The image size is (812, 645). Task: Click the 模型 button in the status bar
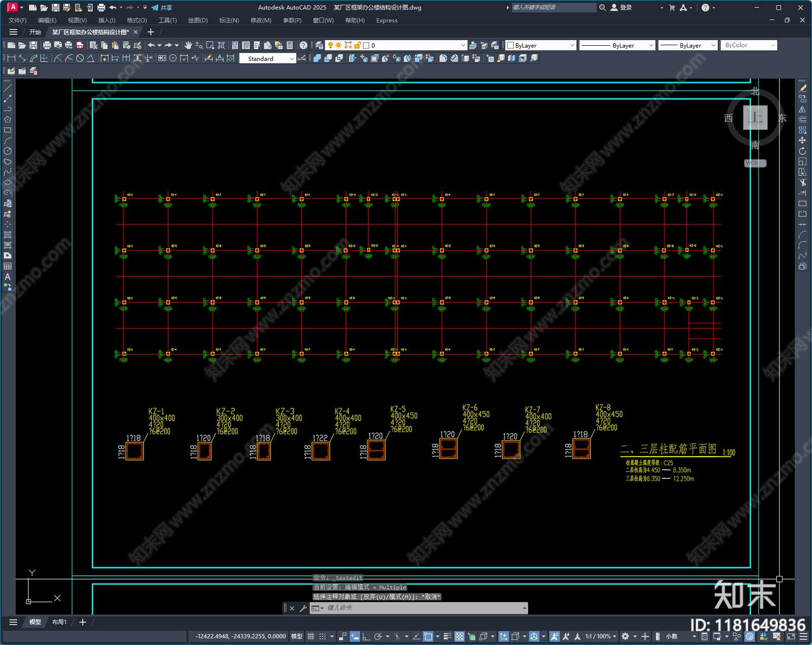pyautogui.click(x=296, y=636)
